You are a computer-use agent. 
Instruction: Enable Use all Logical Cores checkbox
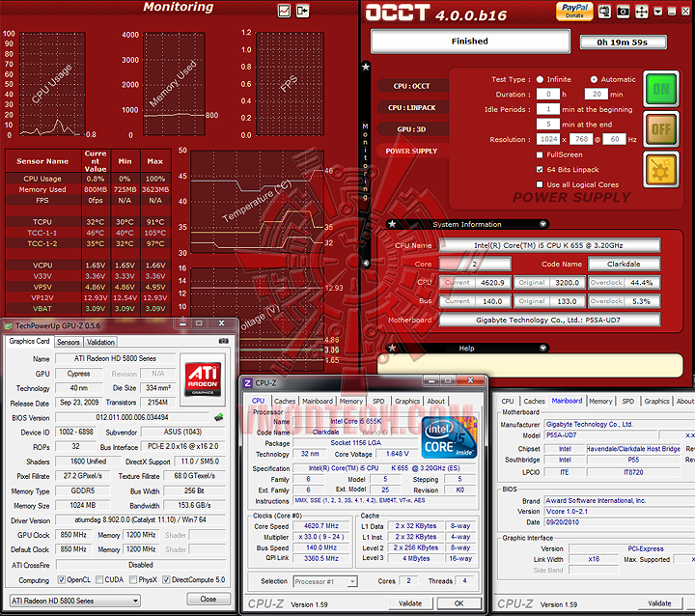click(540, 184)
